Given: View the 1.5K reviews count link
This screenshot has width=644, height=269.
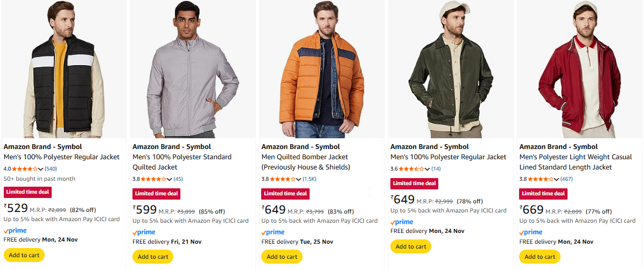Looking at the screenshot, I should point(309,179).
